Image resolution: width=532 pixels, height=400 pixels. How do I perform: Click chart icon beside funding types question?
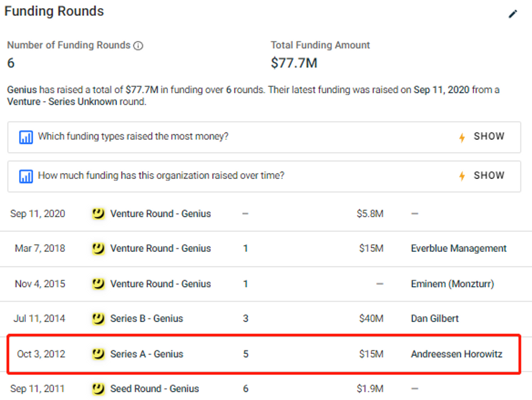point(26,137)
